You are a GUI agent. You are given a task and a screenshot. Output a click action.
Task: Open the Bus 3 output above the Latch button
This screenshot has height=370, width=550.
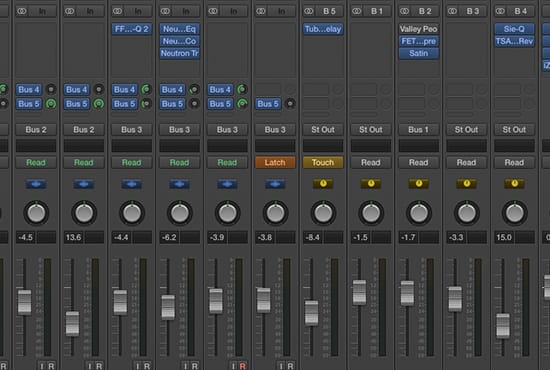coord(275,130)
